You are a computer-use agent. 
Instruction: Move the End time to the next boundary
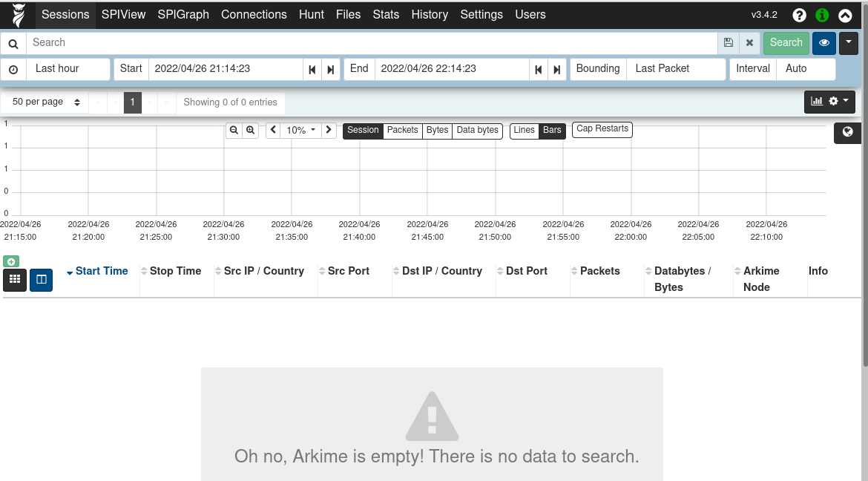[x=557, y=69]
